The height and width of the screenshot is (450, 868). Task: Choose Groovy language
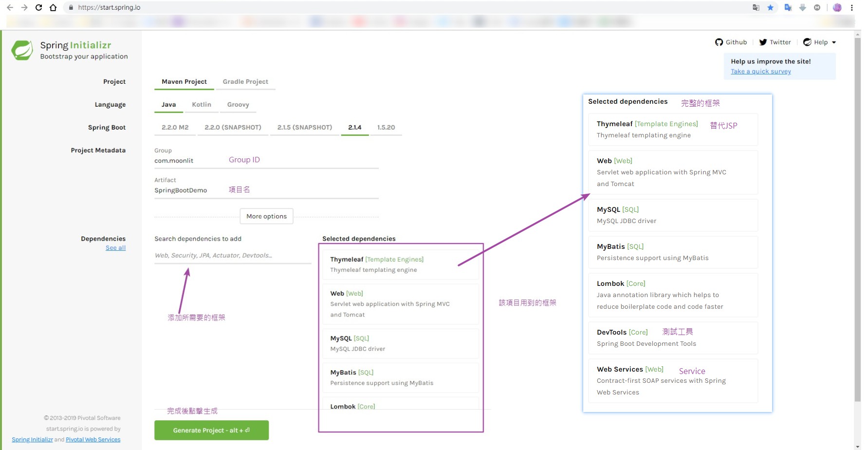coord(238,105)
